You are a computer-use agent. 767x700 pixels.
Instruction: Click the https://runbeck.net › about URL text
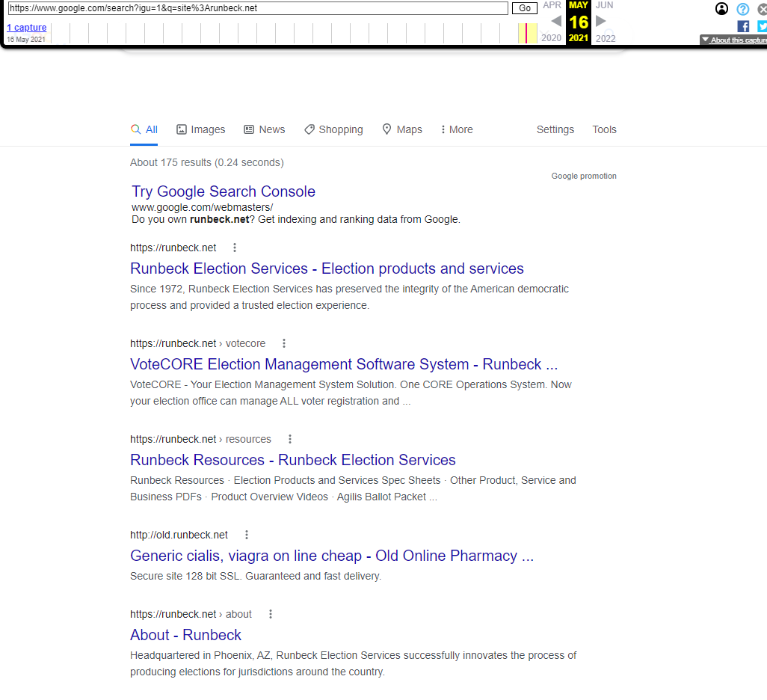[x=191, y=614]
